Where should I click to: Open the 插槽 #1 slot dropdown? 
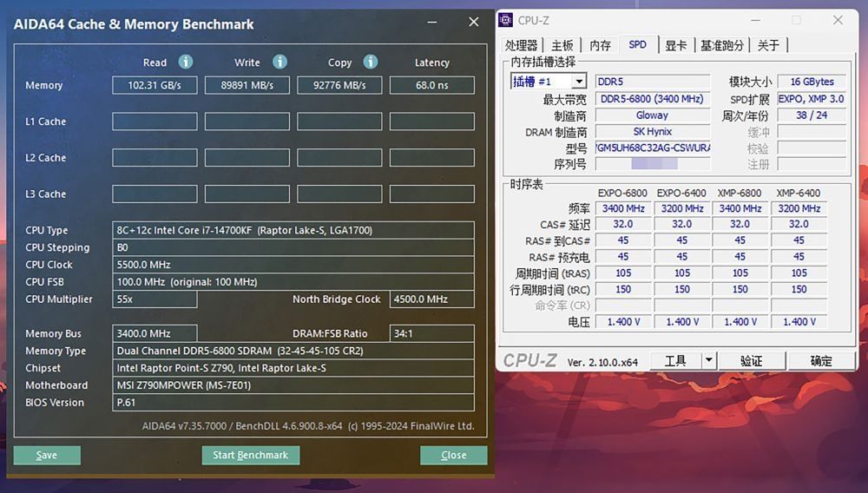pyautogui.click(x=549, y=82)
